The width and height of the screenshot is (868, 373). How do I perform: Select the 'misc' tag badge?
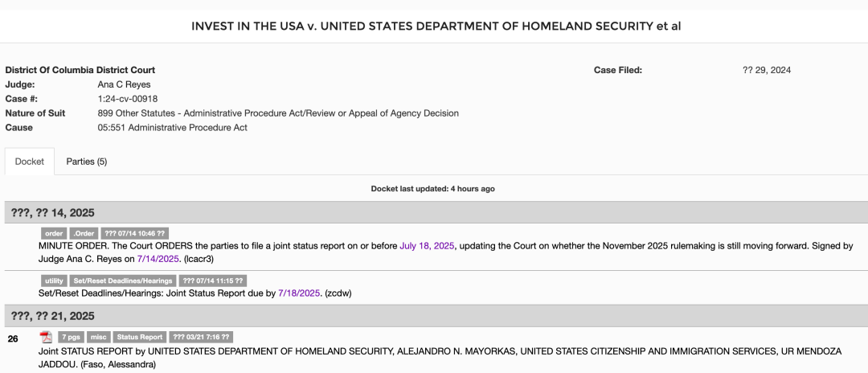click(x=99, y=337)
